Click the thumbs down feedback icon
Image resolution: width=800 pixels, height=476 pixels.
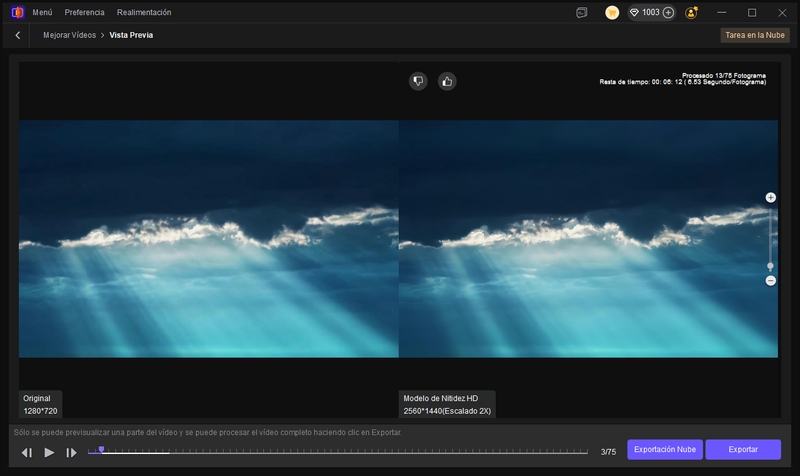418,81
